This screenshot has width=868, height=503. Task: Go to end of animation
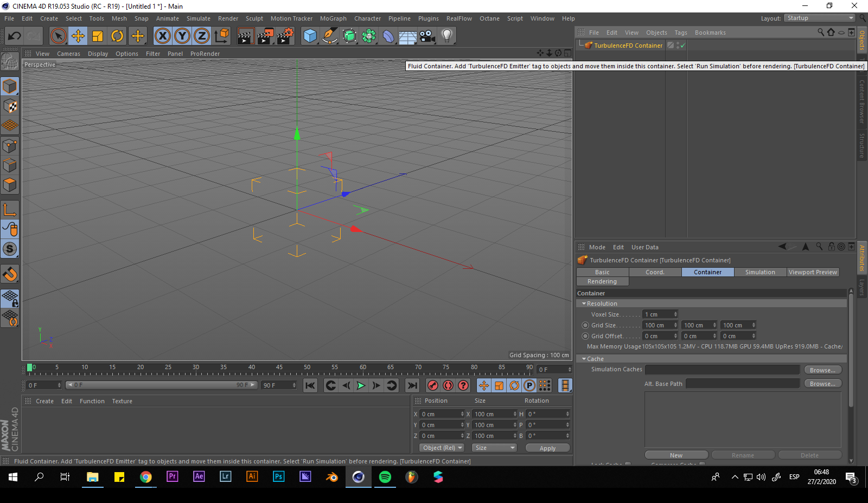pyautogui.click(x=412, y=385)
